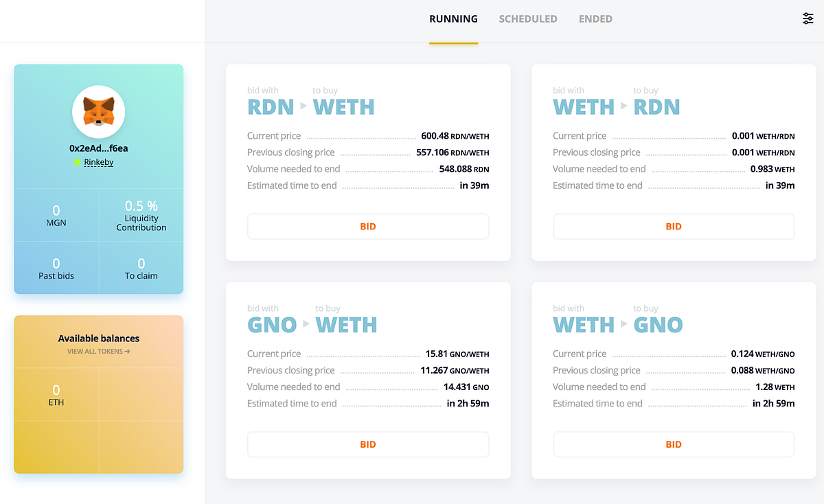Viewport: 824px width, 504px height.
Task: Click the MetaMask fox avatar
Action: tap(98, 111)
